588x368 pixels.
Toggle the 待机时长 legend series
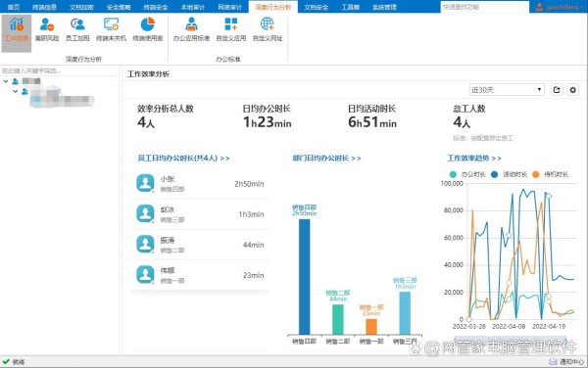pos(550,174)
